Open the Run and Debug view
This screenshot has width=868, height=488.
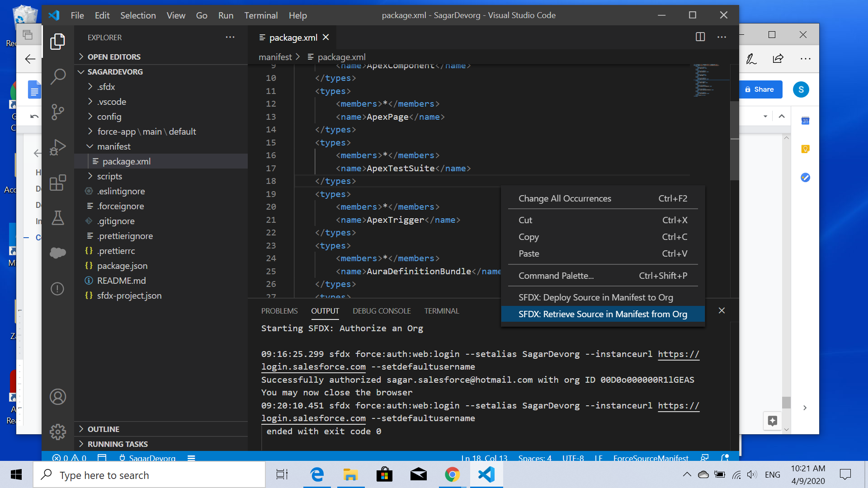(57, 147)
